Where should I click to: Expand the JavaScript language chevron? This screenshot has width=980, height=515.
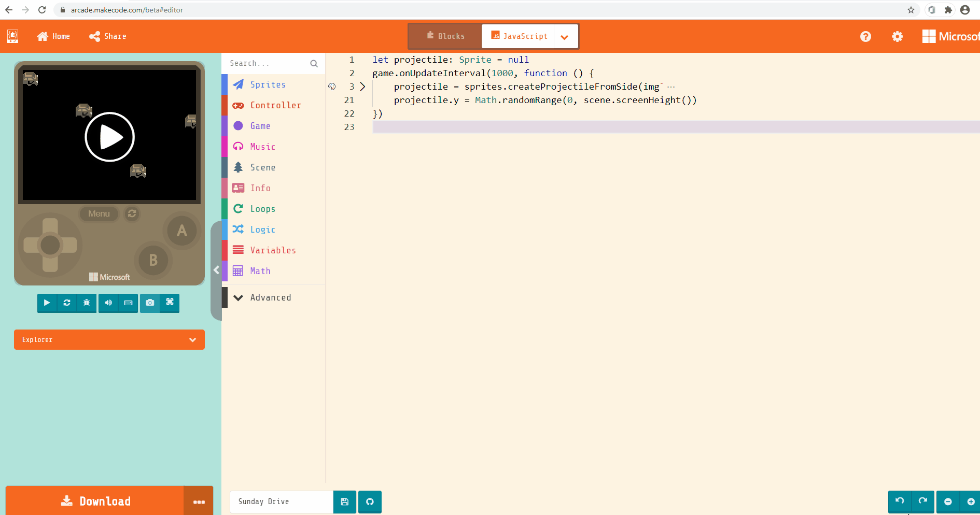[x=565, y=36]
